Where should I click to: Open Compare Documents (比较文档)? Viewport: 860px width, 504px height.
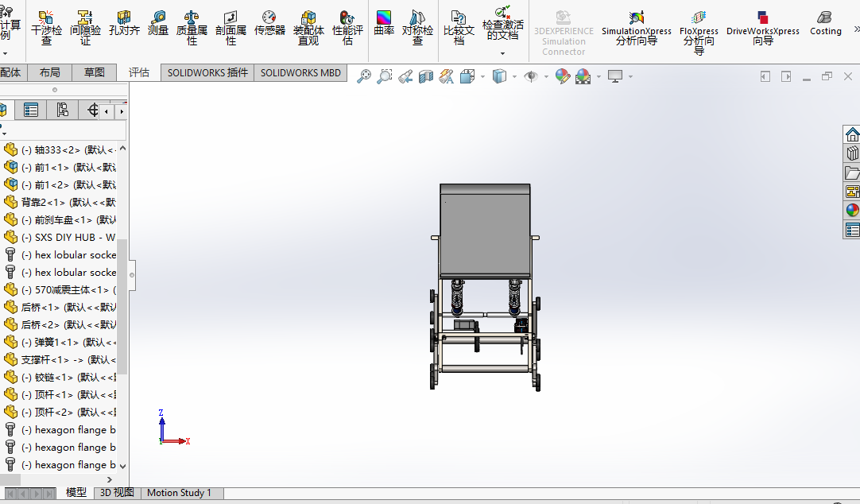click(459, 27)
